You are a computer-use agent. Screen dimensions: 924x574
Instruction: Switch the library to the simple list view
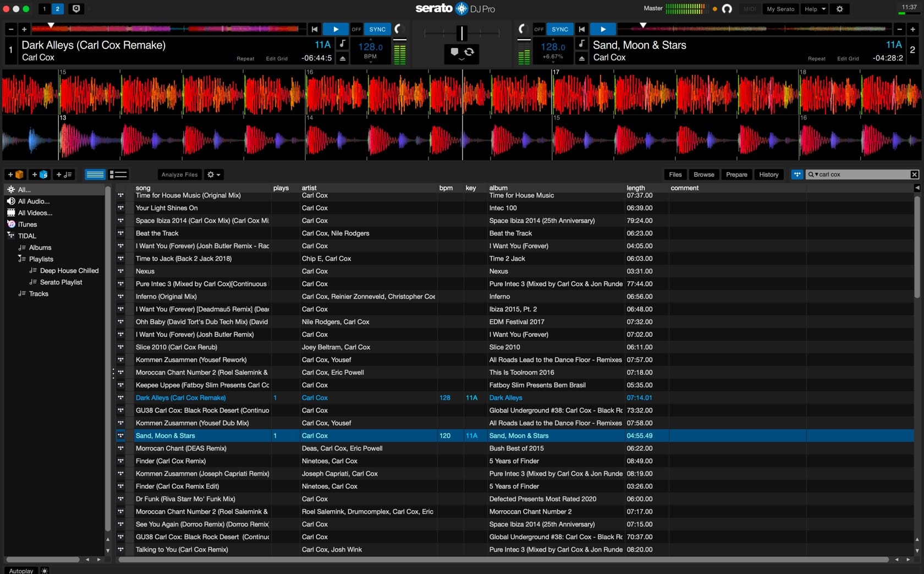point(95,174)
